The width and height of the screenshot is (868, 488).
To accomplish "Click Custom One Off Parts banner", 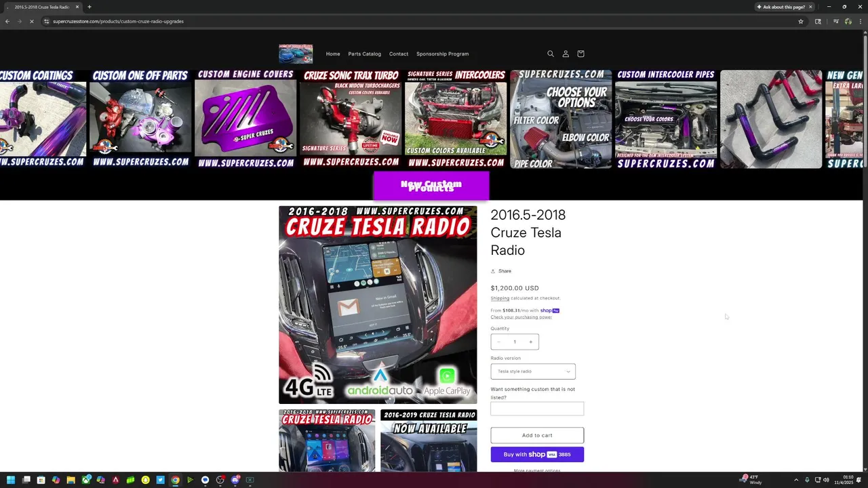I will click(140, 119).
